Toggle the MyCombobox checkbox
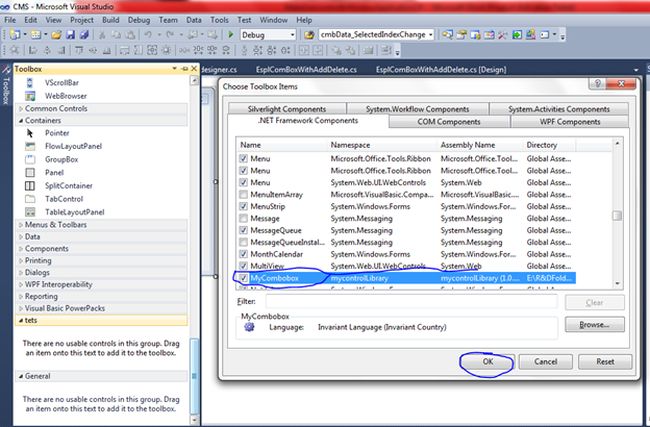The height and width of the screenshot is (427, 650). pos(242,278)
